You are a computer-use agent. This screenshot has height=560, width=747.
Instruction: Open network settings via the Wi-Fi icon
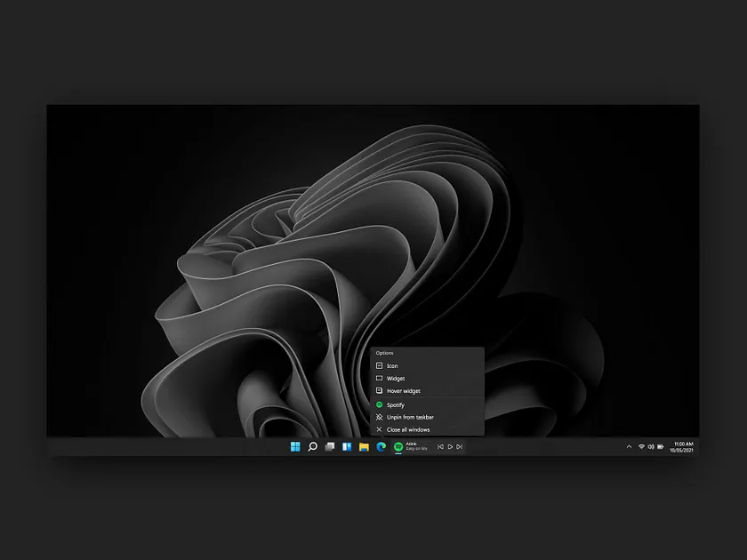(x=642, y=447)
